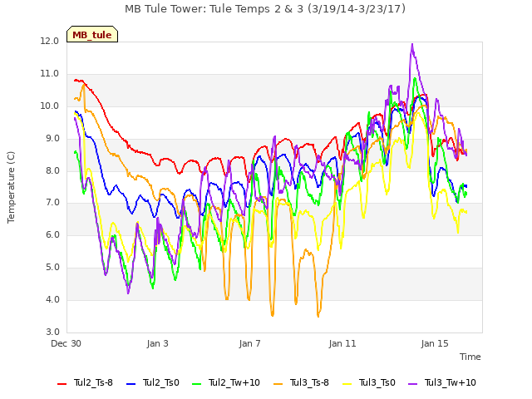Select the Temperature (C) axis label
The width and height of the screenshot is (532, 399).
11,187
